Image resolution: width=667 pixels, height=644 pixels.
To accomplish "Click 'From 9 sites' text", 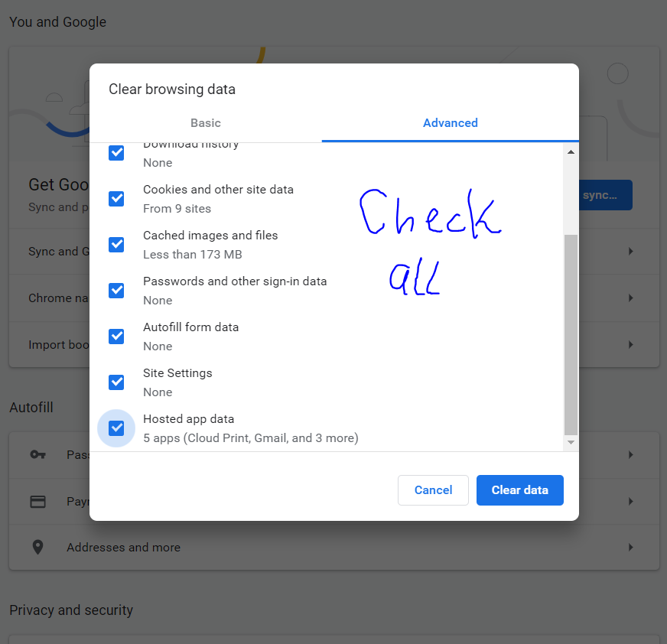I will pos(177,209).
